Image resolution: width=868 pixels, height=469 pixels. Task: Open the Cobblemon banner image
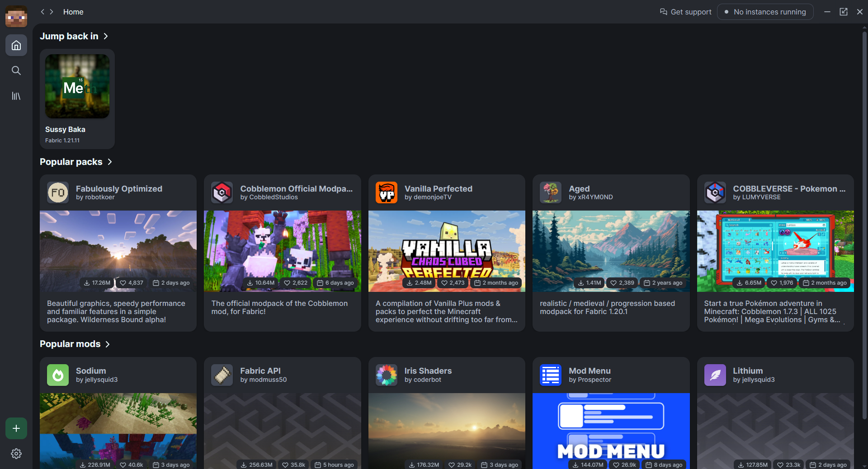283,251
